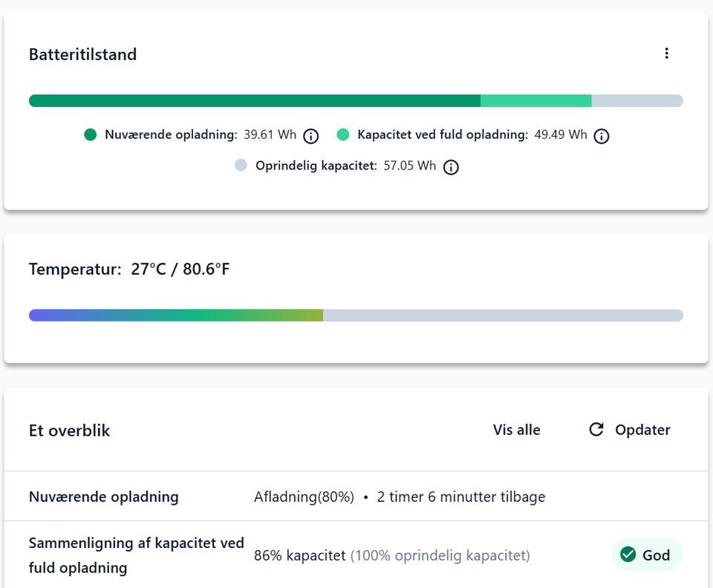Viewport: 713px width, 588px height.
Task: Click info icon beside Kapacitet ved fuld opladning
Action: pyautogui.click(x=602, y=136)
